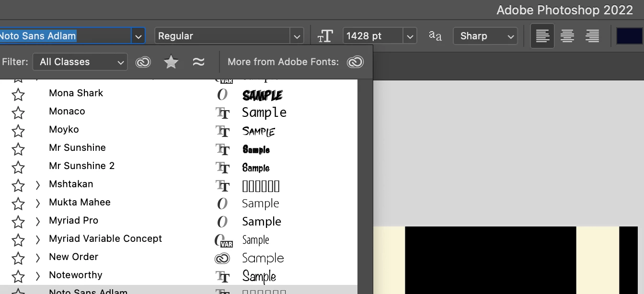Screen dimensions: 644x294
Task: Show similar fonts filter
Action: click(198, 62)
